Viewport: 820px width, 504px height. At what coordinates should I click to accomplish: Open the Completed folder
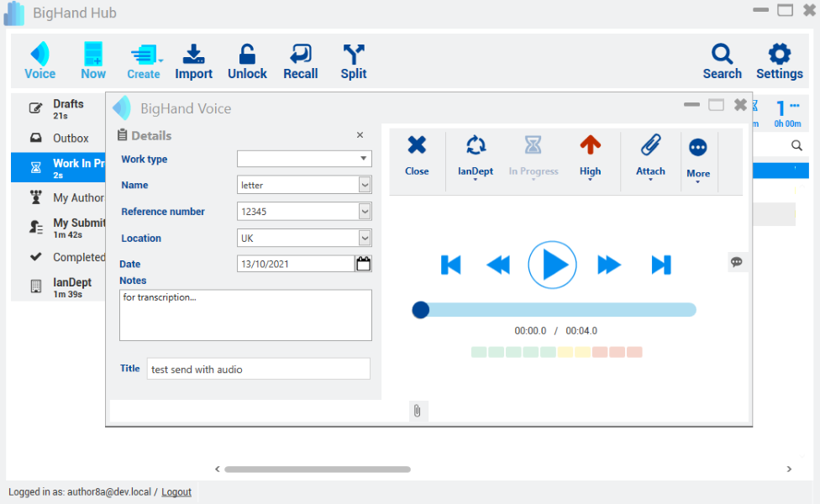[x=58, y=257]
